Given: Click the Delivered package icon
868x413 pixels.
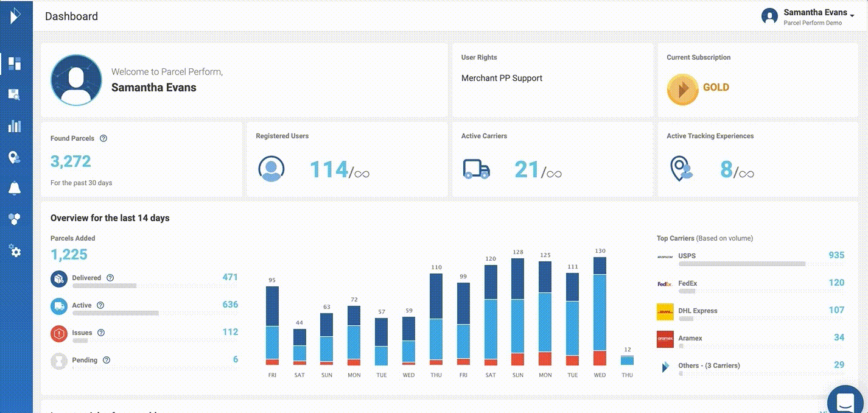Looking at the screenshot, I should point(59,279).
